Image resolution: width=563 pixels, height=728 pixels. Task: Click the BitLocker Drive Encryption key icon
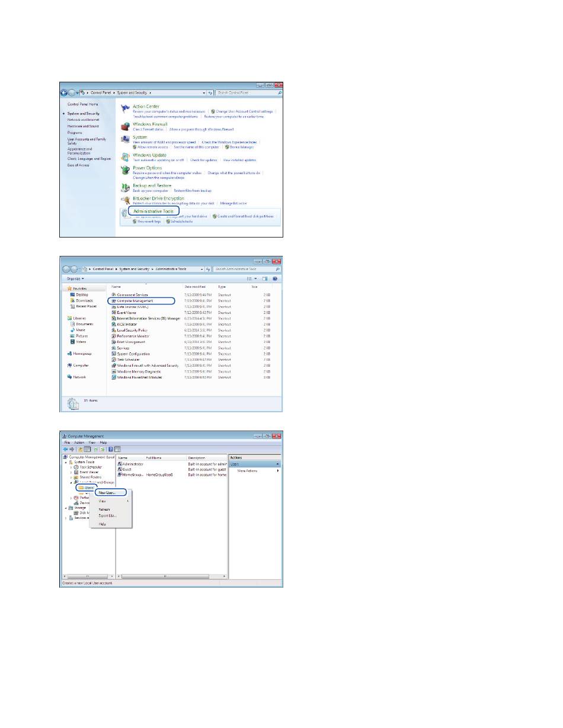pos(125,201)
